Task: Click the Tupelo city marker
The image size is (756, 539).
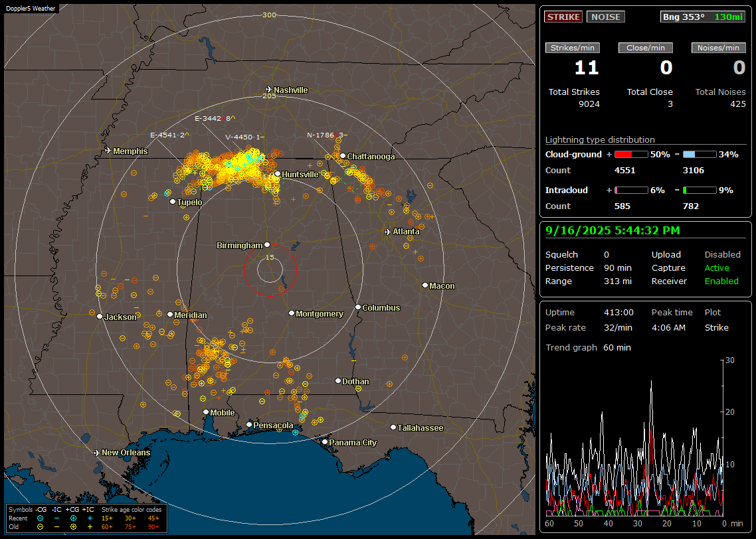Action: pos(173,201)
